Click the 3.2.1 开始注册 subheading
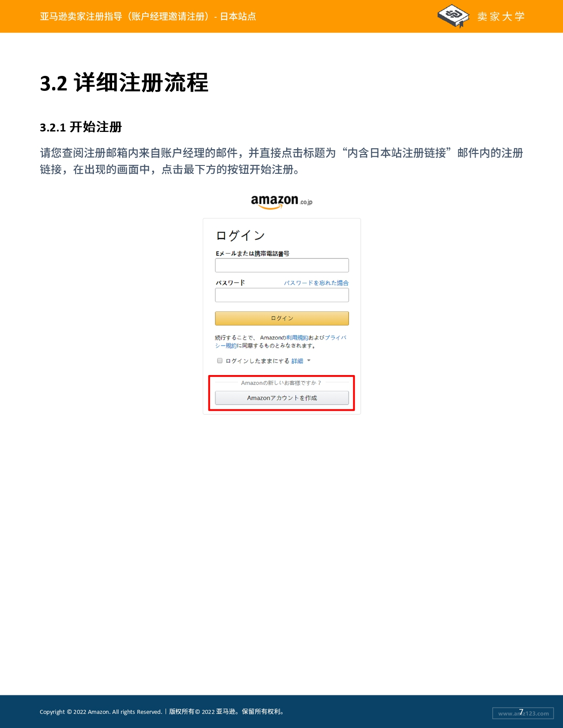 [81, 127]
